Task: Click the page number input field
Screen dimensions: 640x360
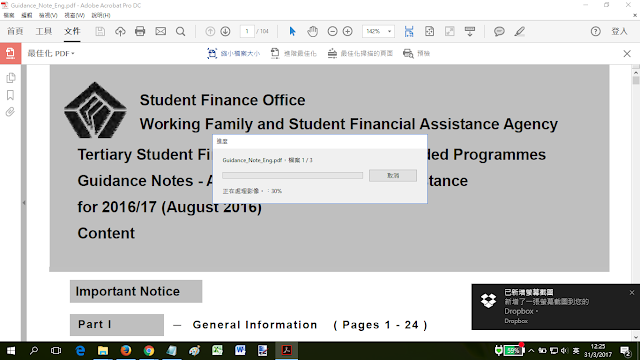Action: [x=247, y=31]
